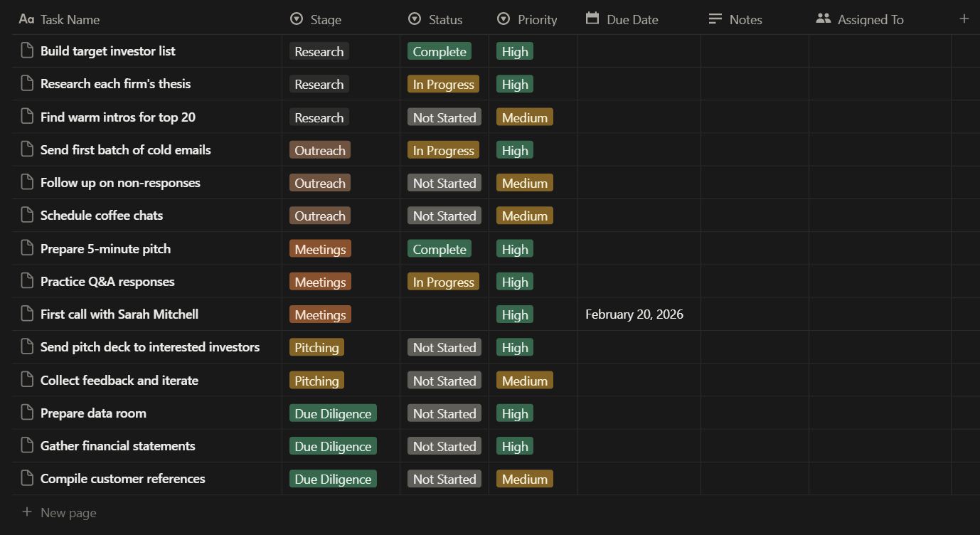The width and height of the screenshot is (980, 535).
Task: Open the Priority dropdown for Collect feedback and iterate
Action: (x=524, y=380)
